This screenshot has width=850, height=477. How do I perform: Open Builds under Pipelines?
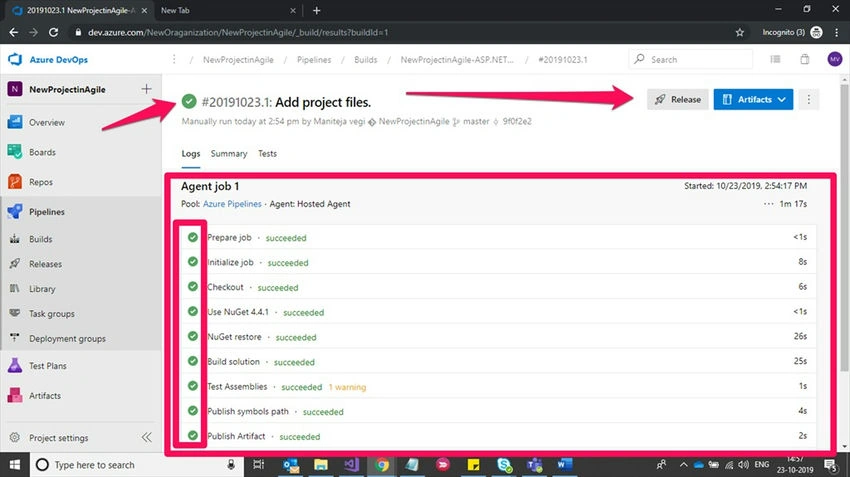click(x=41, y=239)
